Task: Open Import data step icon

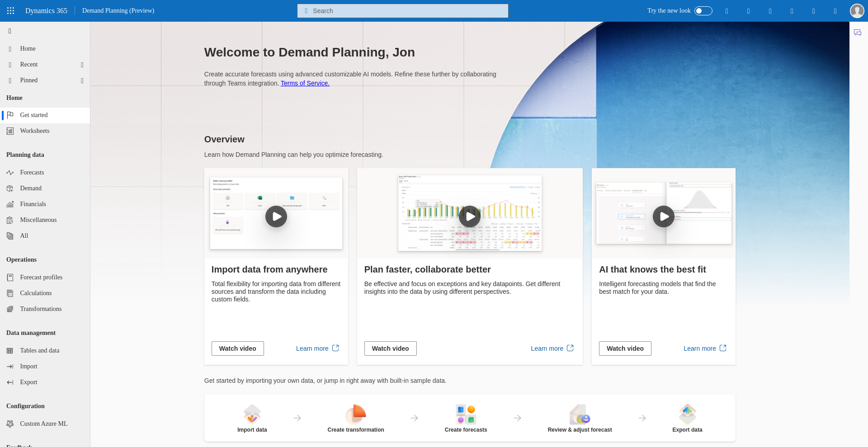Action: (252, 414)
